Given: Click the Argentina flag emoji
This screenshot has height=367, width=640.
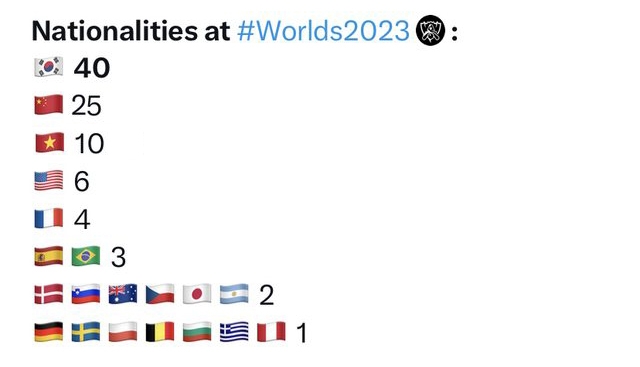Looking at the screenshot, I should click(x=234, y=294).
